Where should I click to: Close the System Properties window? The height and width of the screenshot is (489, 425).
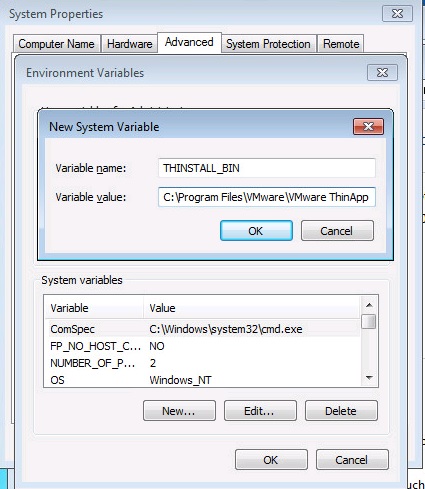(397, 14)
